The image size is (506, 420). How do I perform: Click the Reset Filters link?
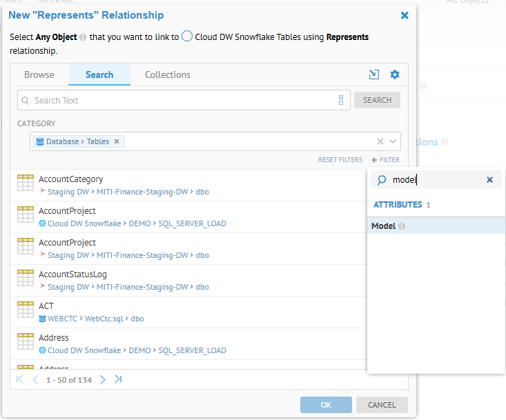coord(340,160)
